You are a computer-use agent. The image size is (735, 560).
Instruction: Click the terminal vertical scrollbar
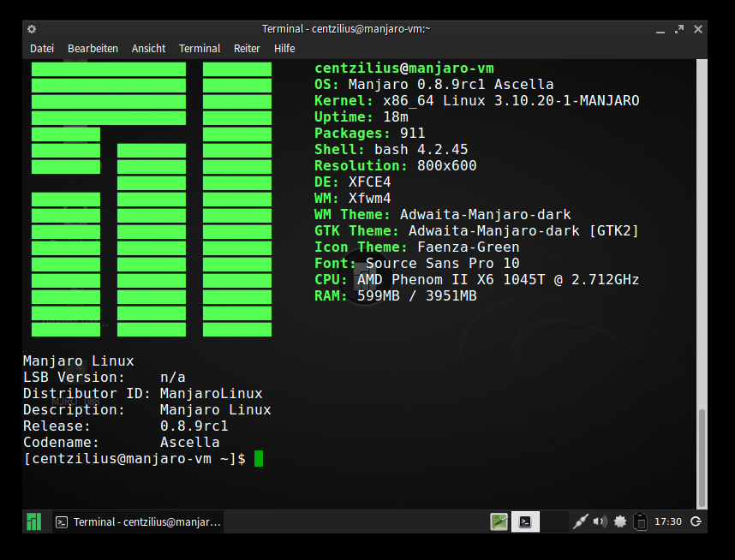[x=702, y=457]
